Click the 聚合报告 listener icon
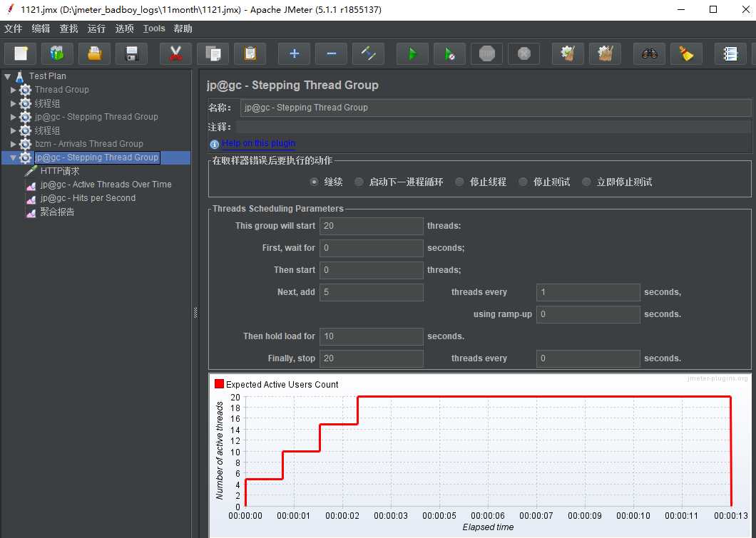Screen dimensions: 756x538 31,212
